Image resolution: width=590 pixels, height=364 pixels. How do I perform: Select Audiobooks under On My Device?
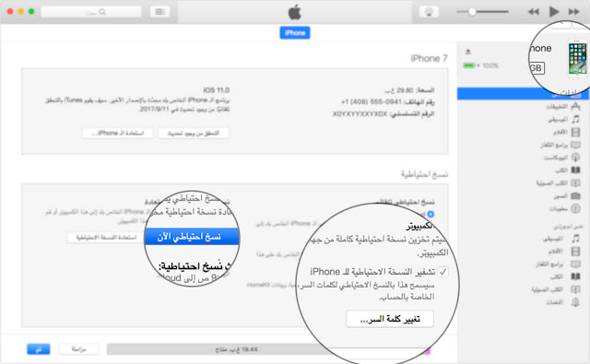[556, 289]
